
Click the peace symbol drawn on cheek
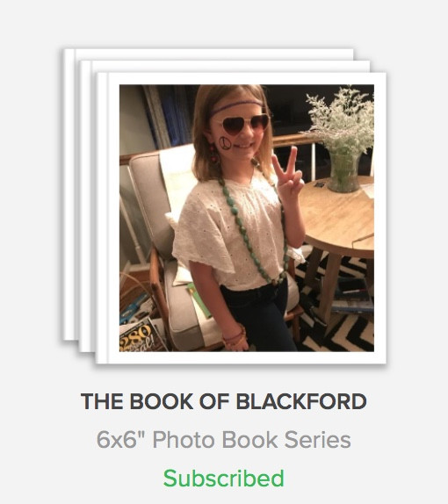click(x=225, y=143)
